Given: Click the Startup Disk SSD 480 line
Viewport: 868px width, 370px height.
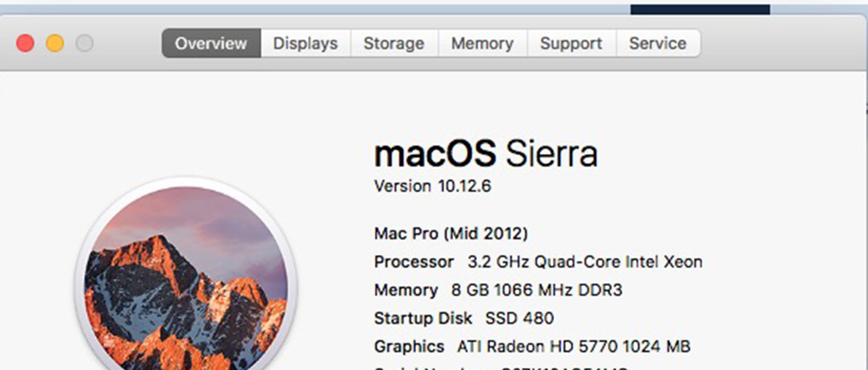Looking at the screenshot, I should (x=464, y=318).
